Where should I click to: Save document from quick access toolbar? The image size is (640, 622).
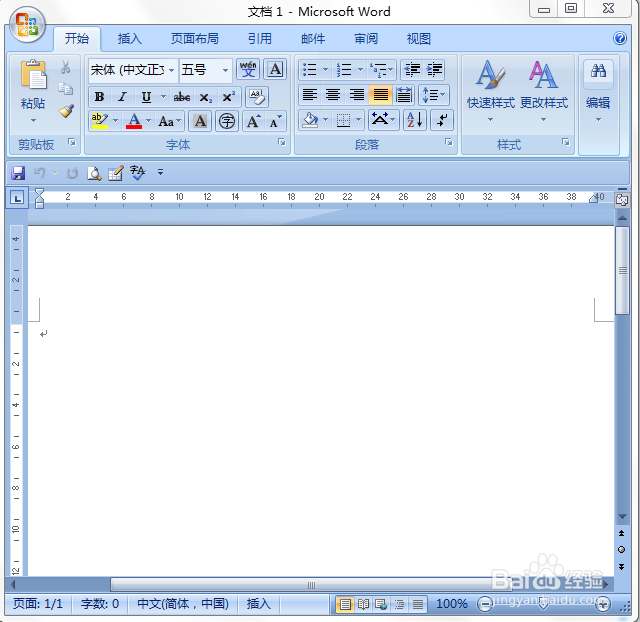(18, 173)
